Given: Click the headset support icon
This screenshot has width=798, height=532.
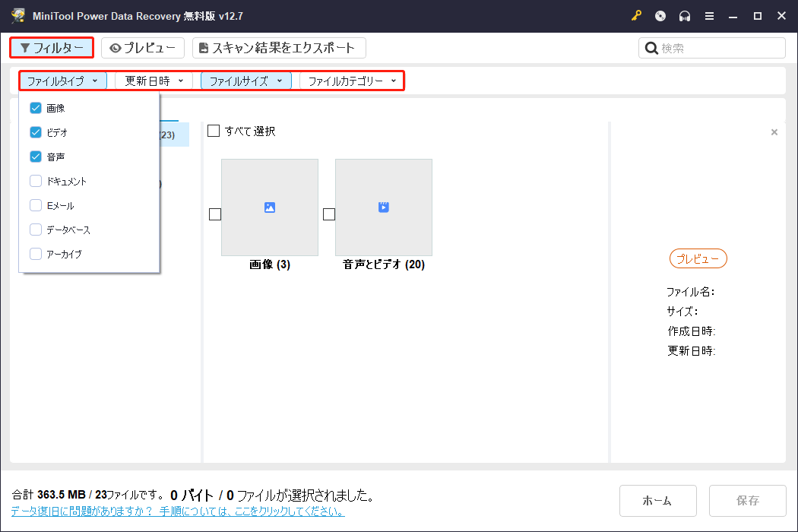Looking at the screenshot, I should click(x=685, y=15).
